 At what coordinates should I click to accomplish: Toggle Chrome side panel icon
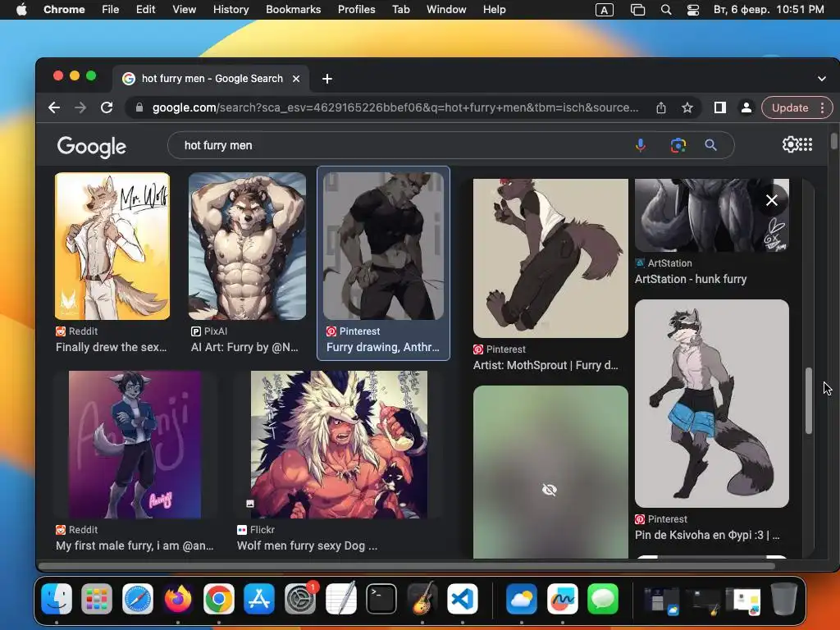point(720,107)
